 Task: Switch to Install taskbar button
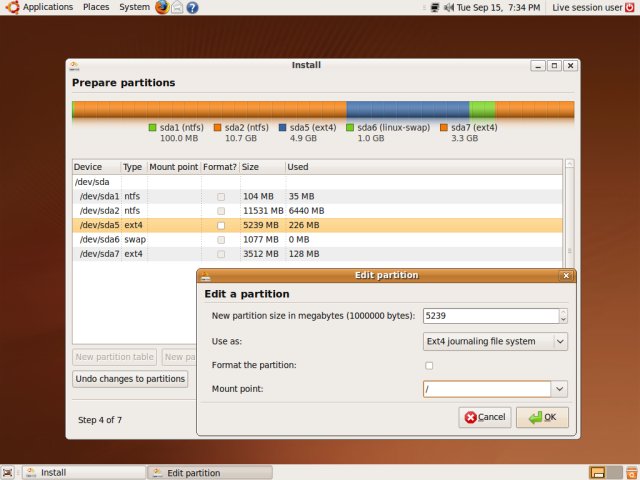[84, 473]
